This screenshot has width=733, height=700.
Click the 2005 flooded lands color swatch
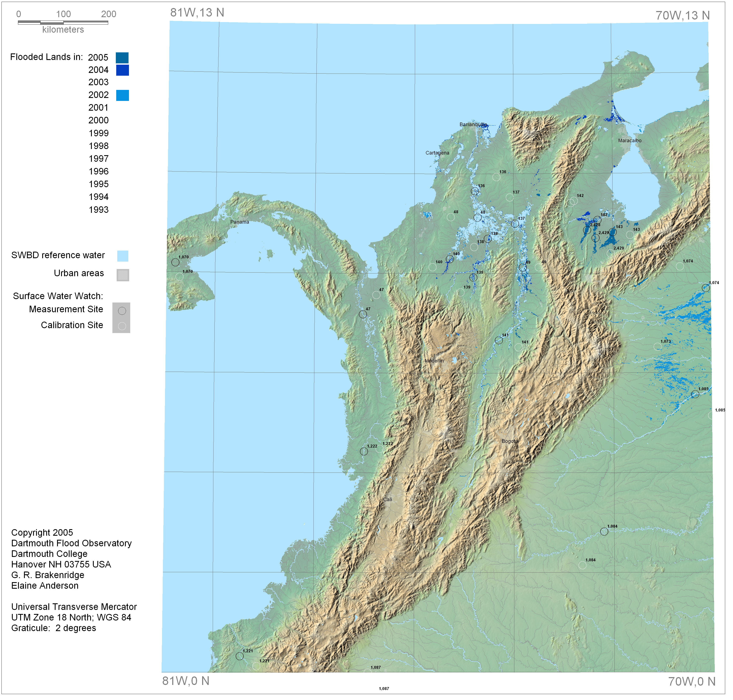[122, 58]
